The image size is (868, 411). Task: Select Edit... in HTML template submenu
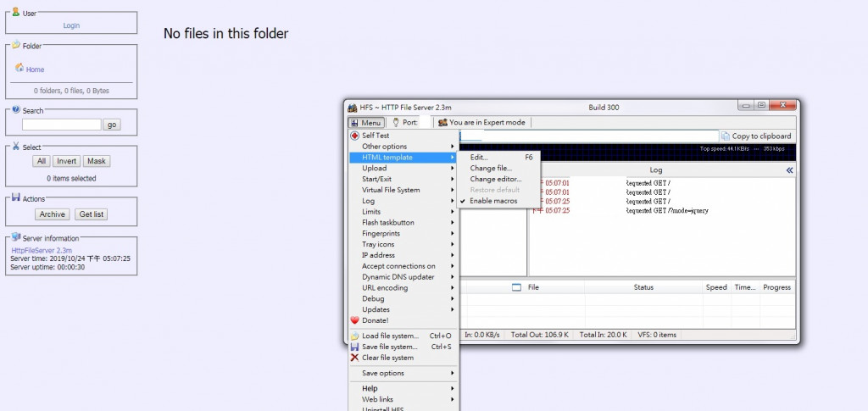pyautogui.click(x=498, y=158)
